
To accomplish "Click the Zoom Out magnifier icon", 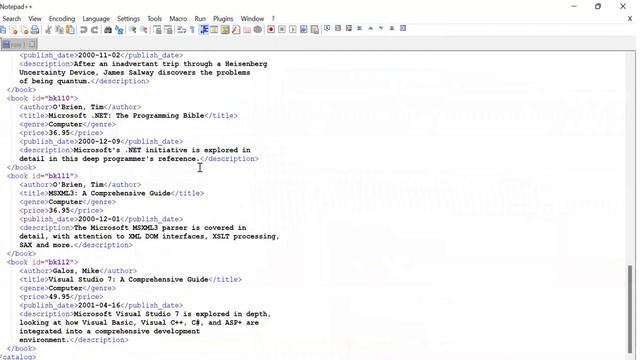I will click(x=144, y=30).
